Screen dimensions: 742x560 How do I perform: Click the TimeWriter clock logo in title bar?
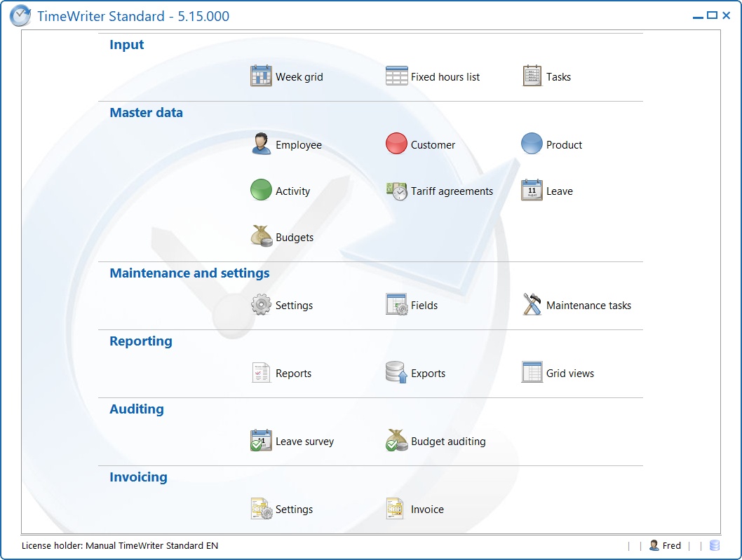click(20, 15)
